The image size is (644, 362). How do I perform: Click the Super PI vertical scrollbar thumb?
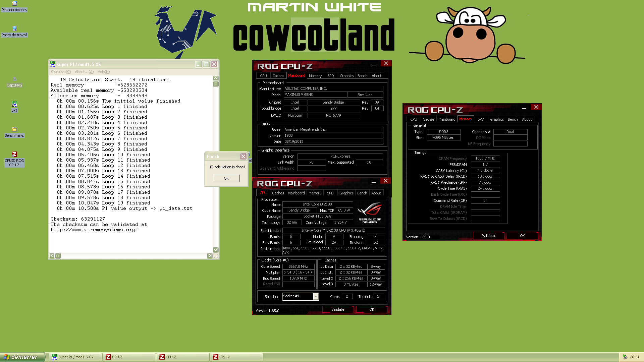tap(216, 84)
